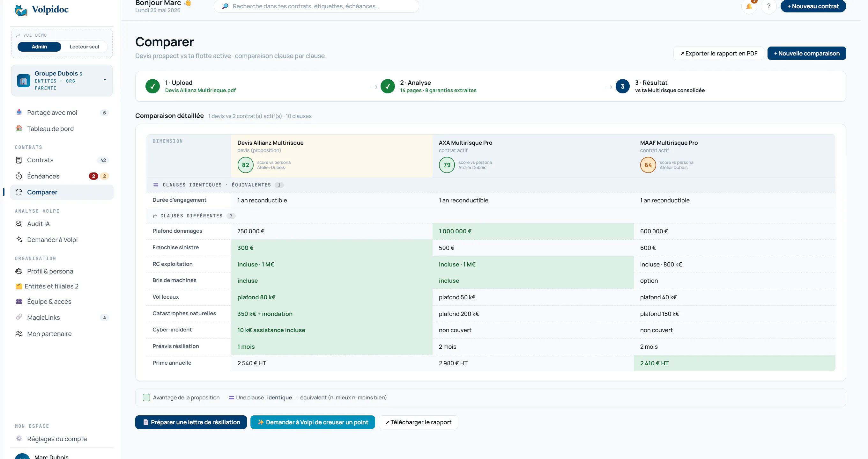Click the Contrats document icon
Image resolution: width=868 pixels, height=459 pixels.
pyautogui.click(x=19, y=160)
